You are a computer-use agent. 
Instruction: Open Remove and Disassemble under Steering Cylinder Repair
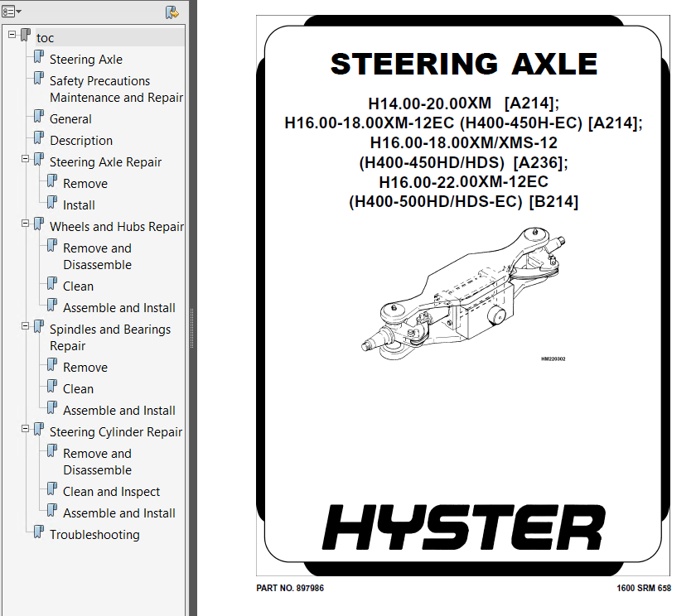coord(97,462)
